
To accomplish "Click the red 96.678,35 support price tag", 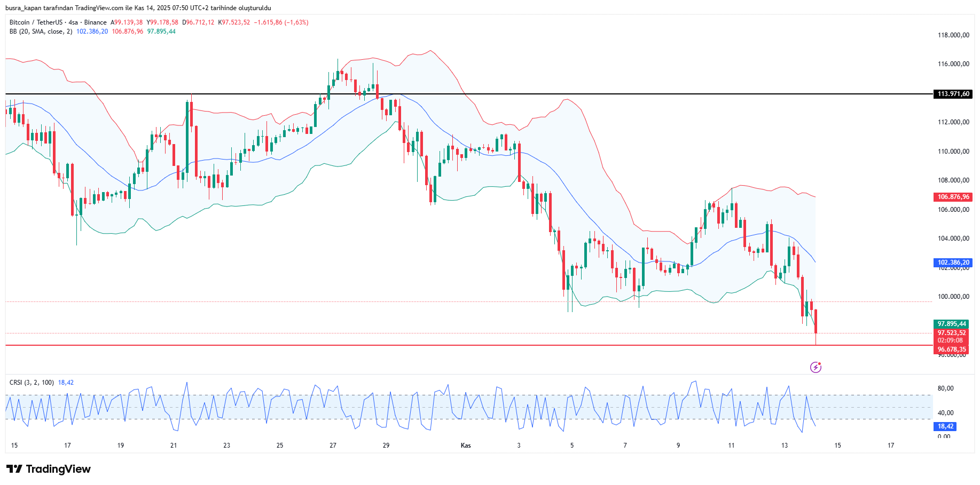I will pos(952,349).
